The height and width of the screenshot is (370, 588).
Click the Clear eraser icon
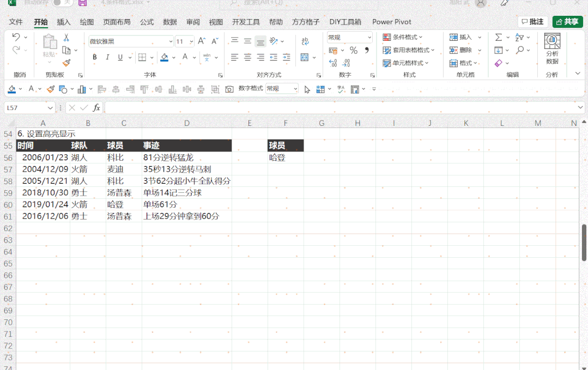pos(499,63)
